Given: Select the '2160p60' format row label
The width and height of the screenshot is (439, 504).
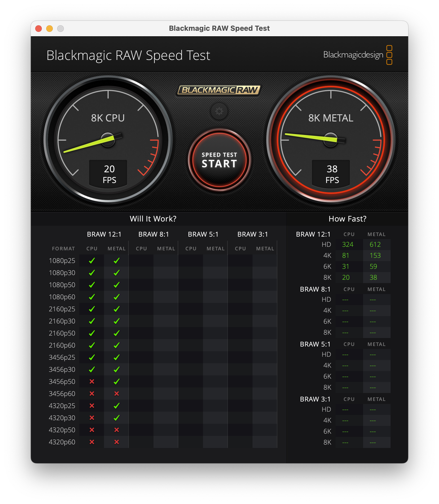Looking at the screenshot, I should point(62,345).
